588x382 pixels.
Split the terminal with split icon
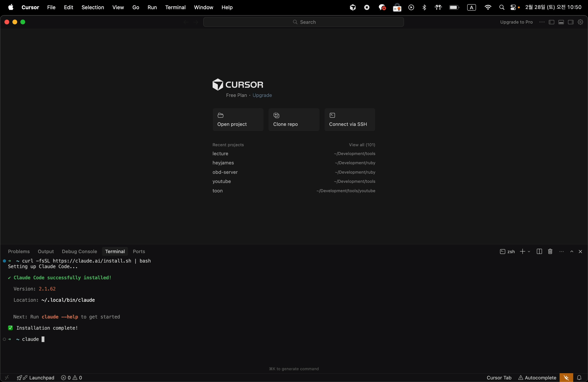[x=539, y=252]
